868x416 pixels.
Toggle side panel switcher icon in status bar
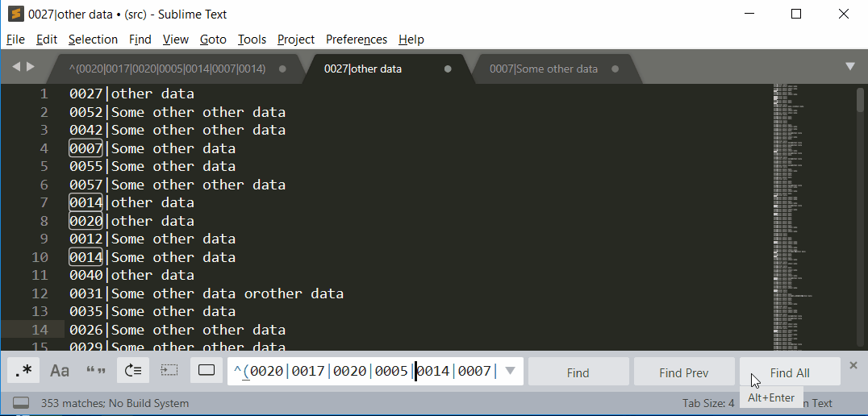point(21,403)
